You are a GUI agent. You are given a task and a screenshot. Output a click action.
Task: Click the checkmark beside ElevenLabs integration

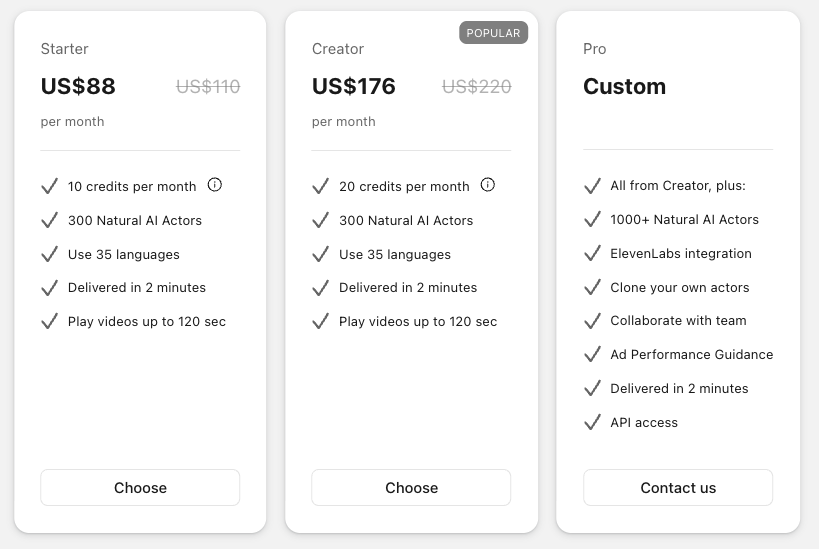pyautogui.click(x=592, y=253)
